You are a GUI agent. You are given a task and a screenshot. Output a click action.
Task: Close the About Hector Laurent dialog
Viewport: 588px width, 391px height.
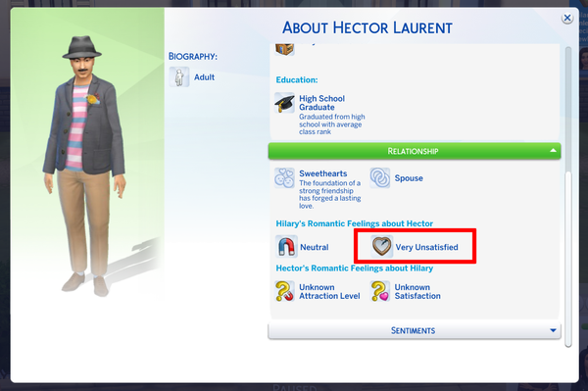coord(567,18)
